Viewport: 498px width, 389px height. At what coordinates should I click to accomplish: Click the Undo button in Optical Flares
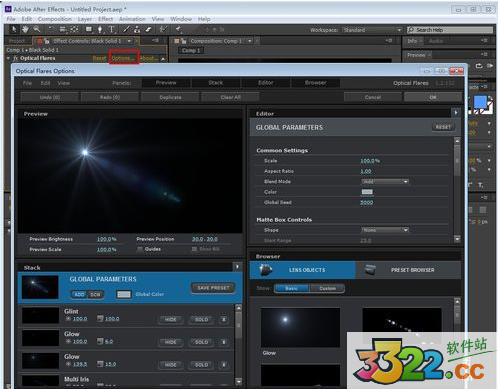click(x=50, y=97)
